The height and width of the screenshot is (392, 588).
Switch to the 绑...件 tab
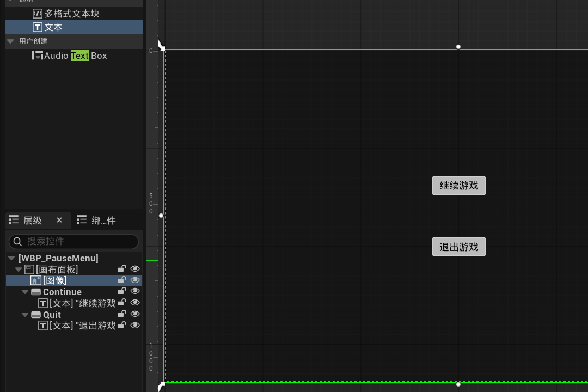[103, 220]
